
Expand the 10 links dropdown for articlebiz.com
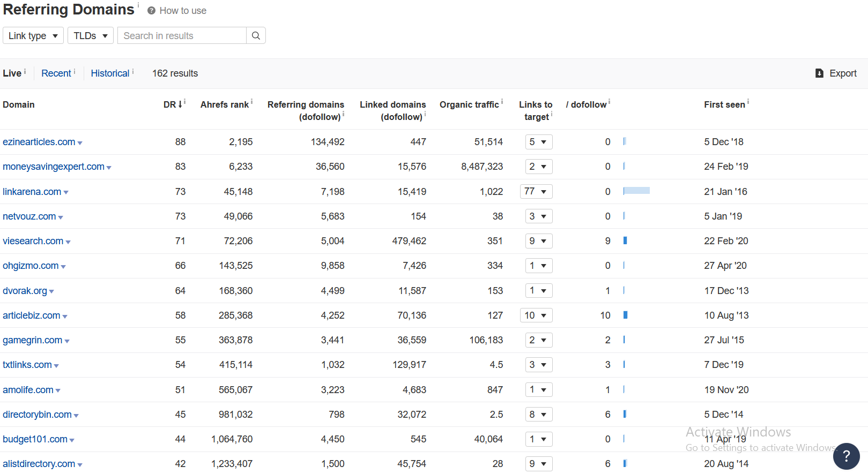536,315
